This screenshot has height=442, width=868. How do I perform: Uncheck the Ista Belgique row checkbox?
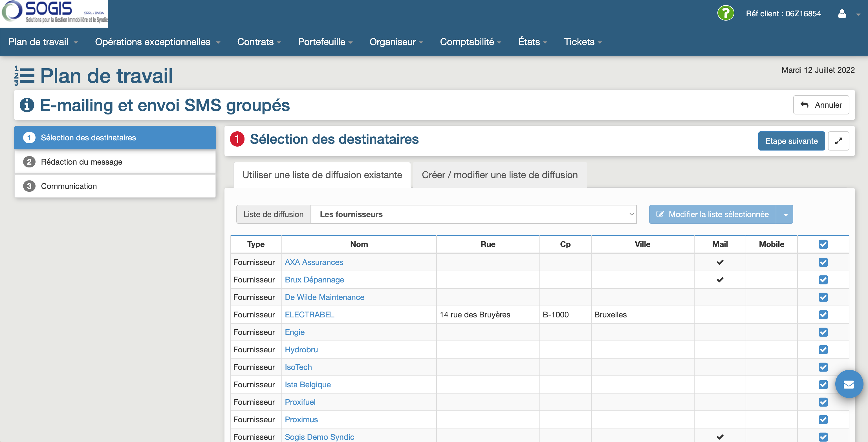pyautogui.click(x=823, y=384)
